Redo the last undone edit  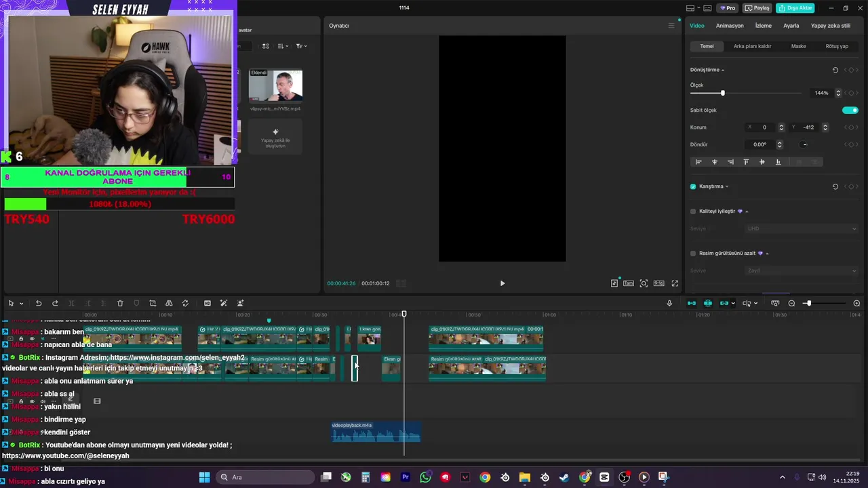(55, 303)
